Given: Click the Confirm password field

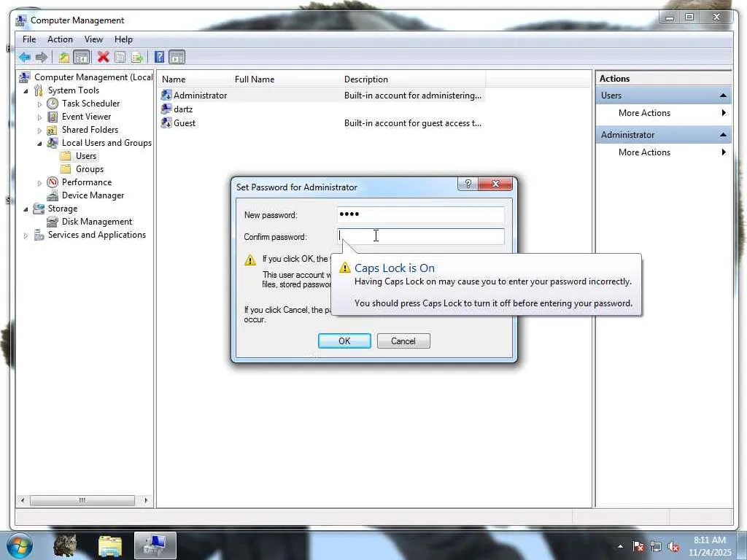Looking at the screenshot, I should coord(421,237).
